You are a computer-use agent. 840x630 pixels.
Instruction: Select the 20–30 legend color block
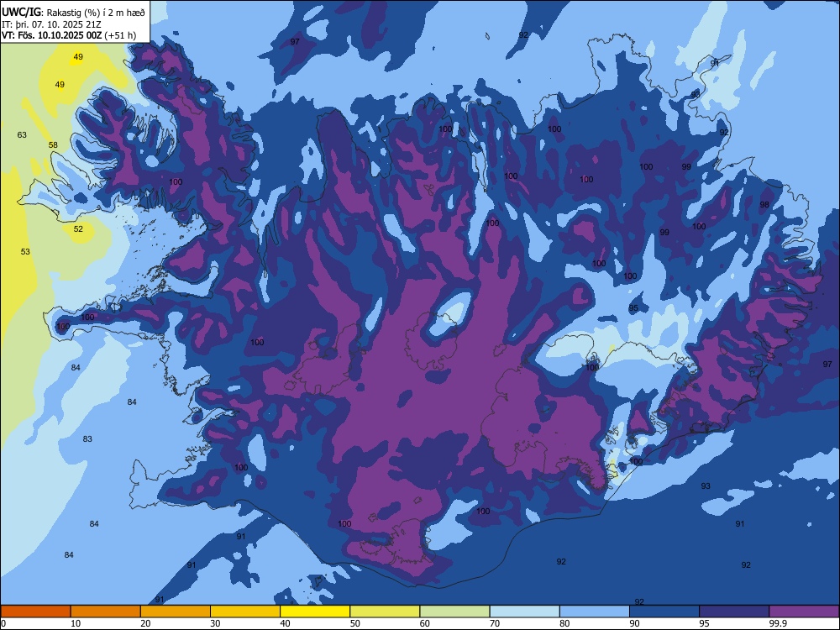coord(176,612)
